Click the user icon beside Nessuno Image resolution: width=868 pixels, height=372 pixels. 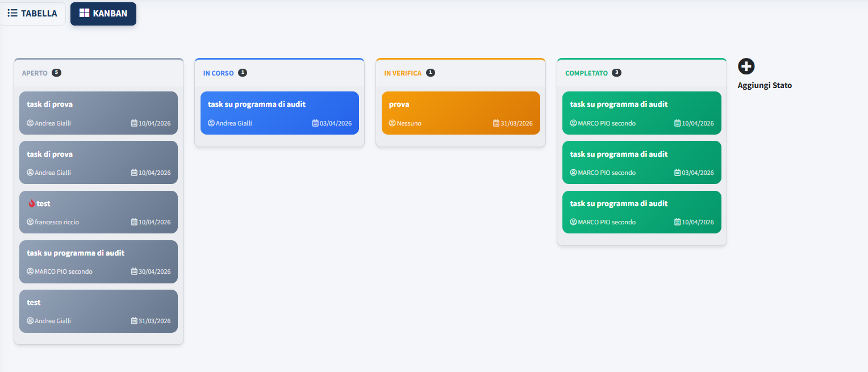[392, 123]
